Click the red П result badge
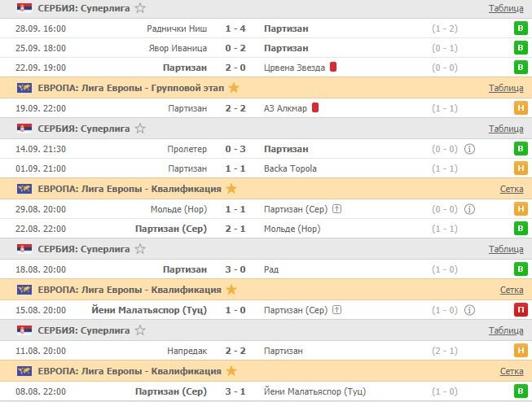Image resolution: width=532 pixels, height=402 pixels. pos(520,310)
